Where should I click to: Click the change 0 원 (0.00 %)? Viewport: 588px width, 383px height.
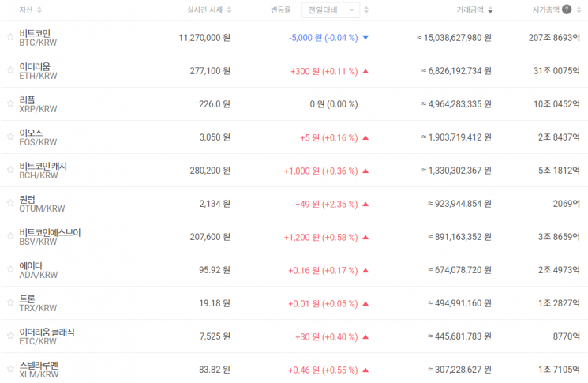[334, 104]
